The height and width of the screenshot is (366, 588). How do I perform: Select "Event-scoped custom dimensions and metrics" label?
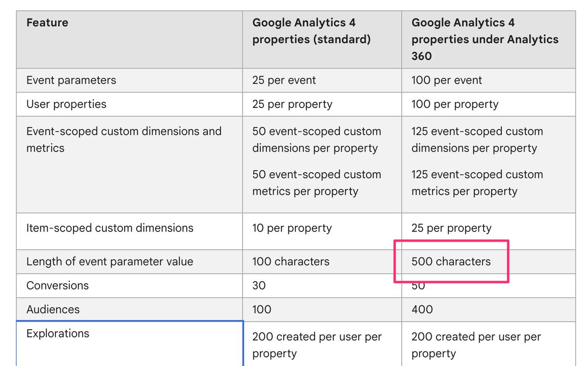point(124,139)
